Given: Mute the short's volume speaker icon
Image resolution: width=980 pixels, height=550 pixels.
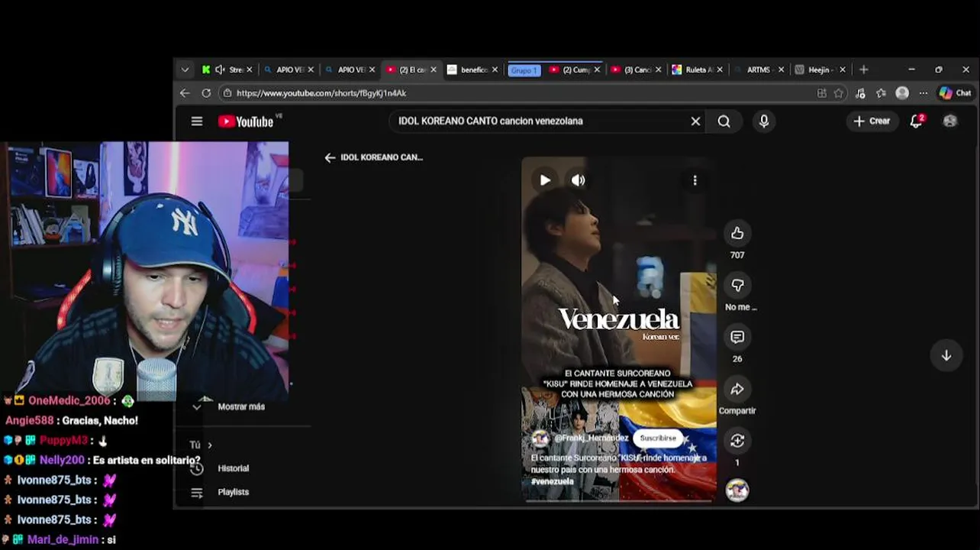Looking at the screenshot, I should (x=578, y=180).
